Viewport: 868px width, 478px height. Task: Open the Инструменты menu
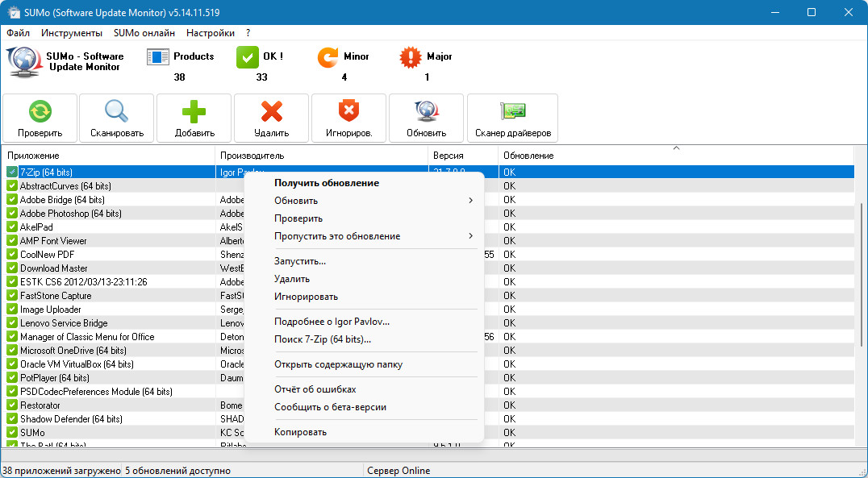[72, 33]
